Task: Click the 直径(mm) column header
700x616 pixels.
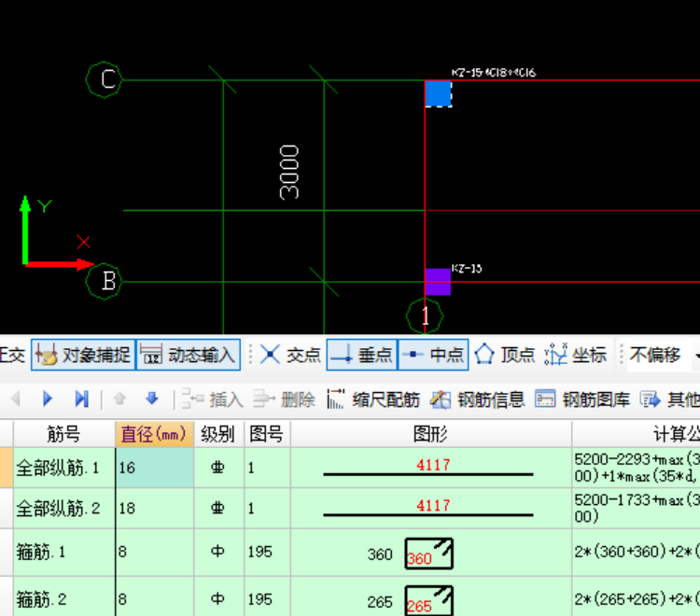Action: pyautogui.click(x=154, y=433)
